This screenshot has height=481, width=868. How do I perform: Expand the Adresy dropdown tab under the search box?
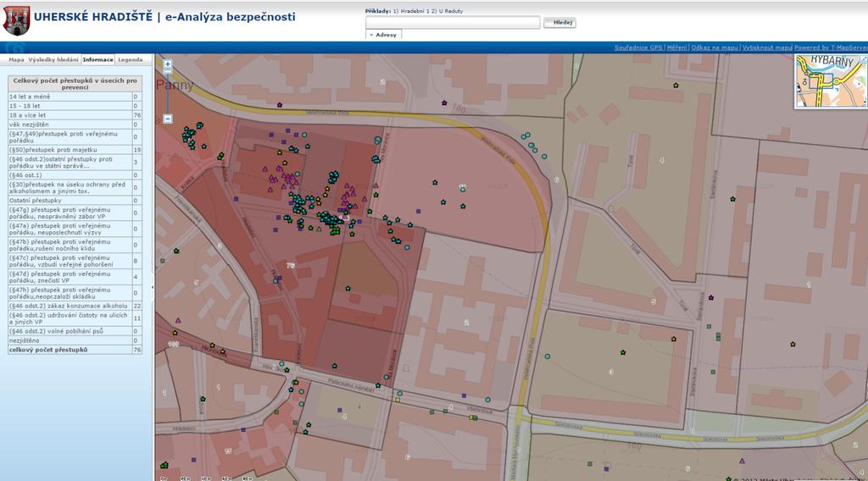tap(383, 34)
